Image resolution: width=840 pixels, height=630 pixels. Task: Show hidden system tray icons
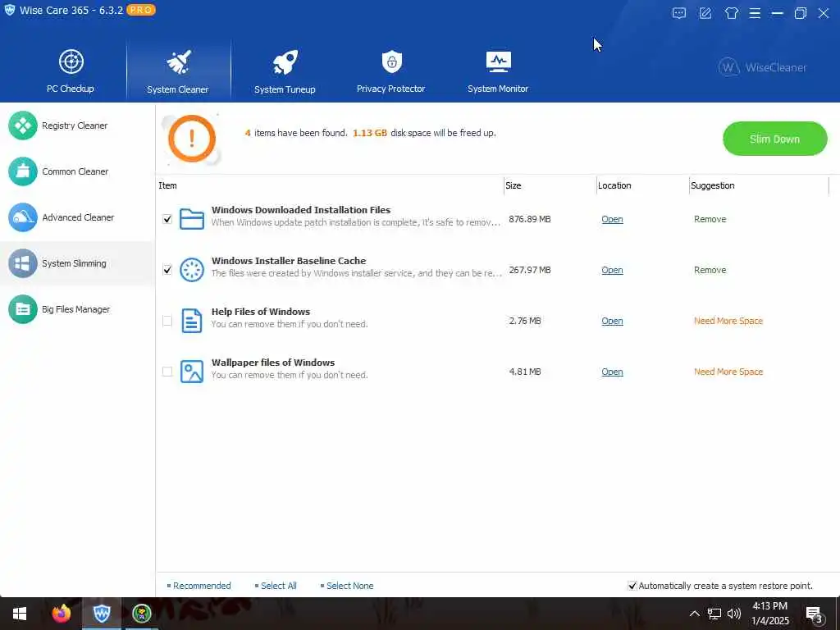click(694, 614)
